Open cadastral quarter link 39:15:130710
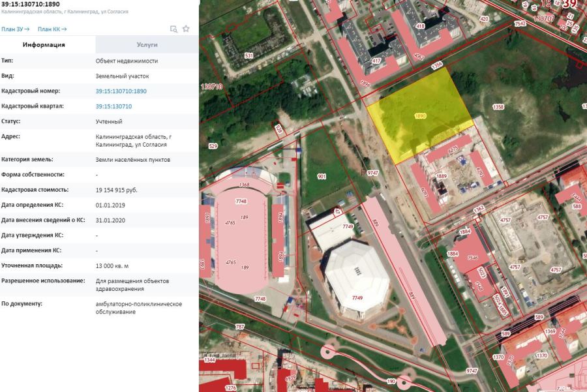The height and width of the screenshot is (392, 587). 113,106
